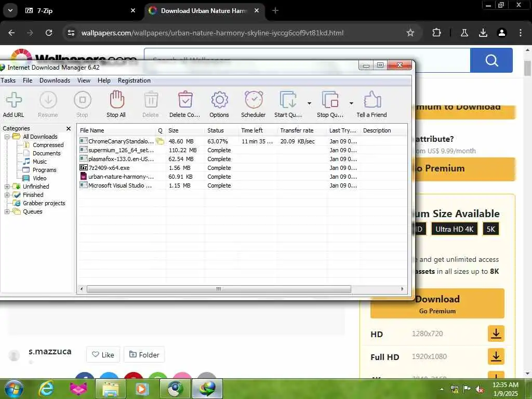532x399 pixels.
Task: Download the Full HD 1920x1080 wallpaper
Action: (496, 356)
